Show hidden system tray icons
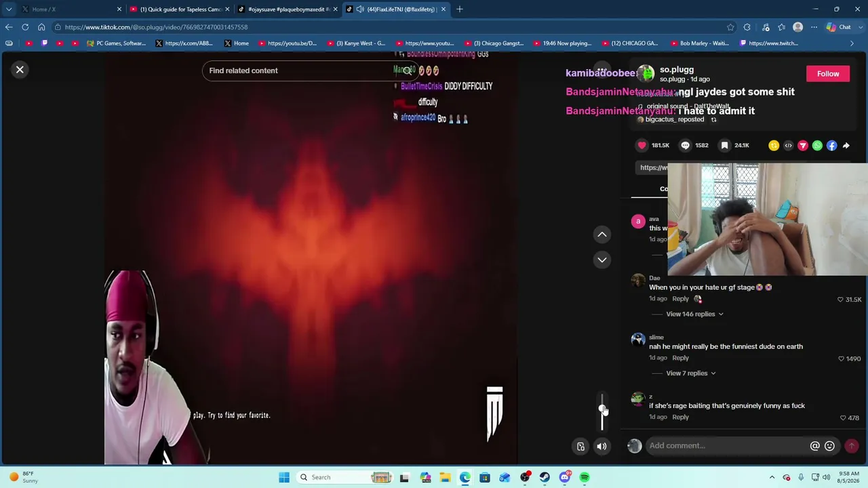868x488 pixels. point(772,477)
